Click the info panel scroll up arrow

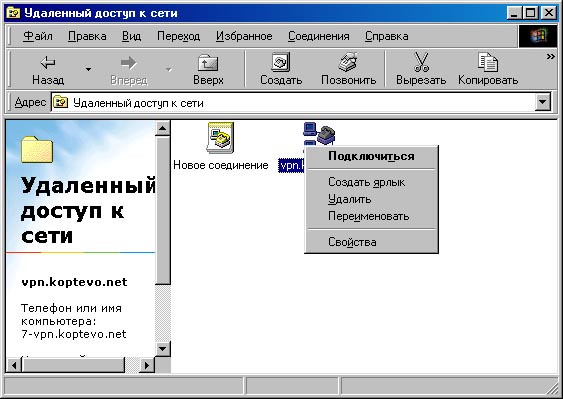coord(163,128)
